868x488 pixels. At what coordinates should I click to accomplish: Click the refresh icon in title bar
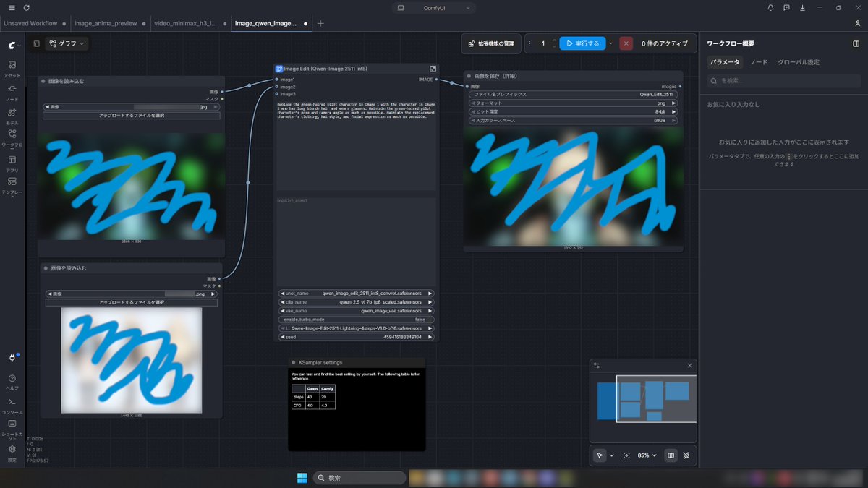click(x=27, y=7)
